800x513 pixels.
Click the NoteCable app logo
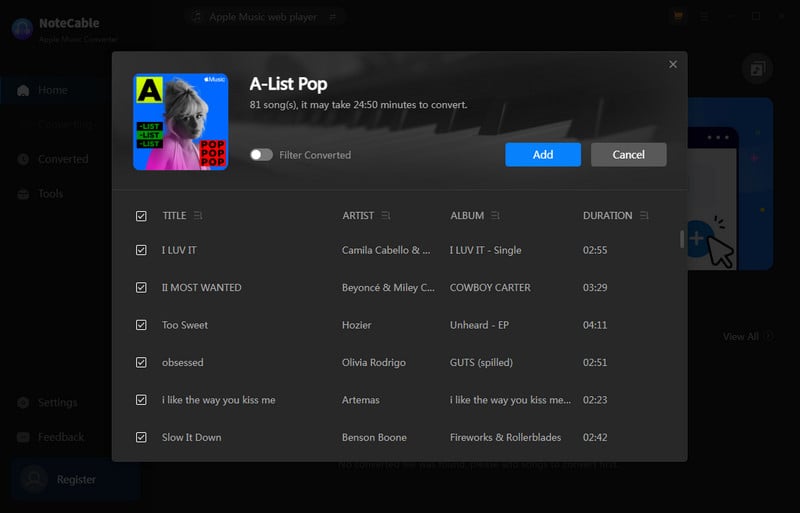[22, 29]
